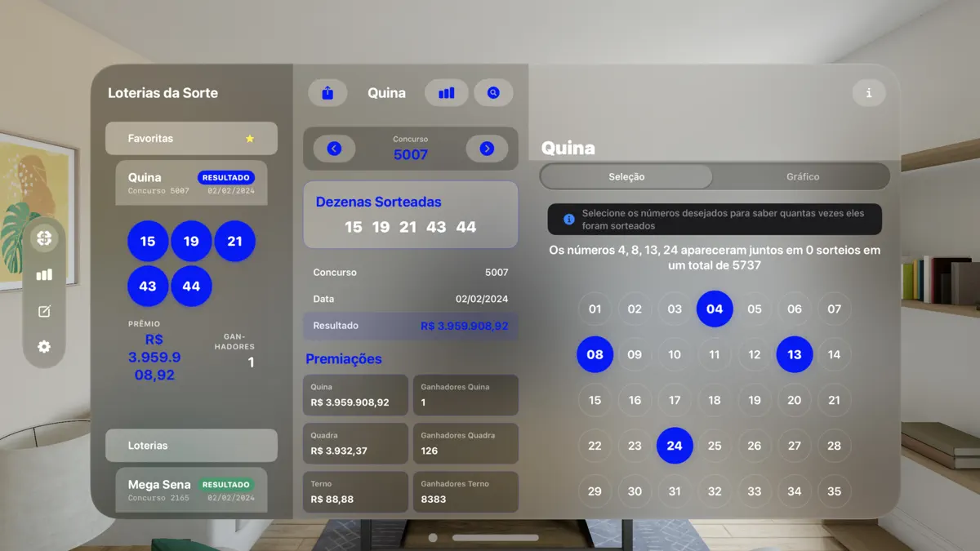Open the info button at top right

869,93
